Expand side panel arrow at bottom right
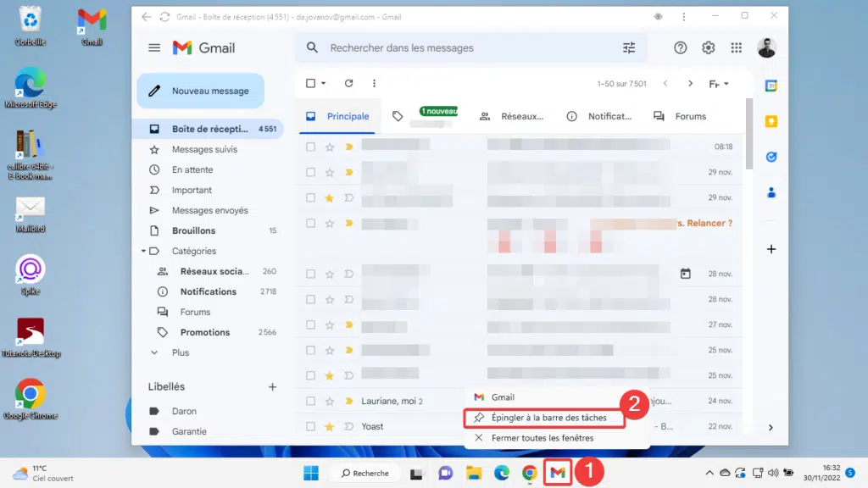Viewport: 868px width, 488px height. point(771,427)
